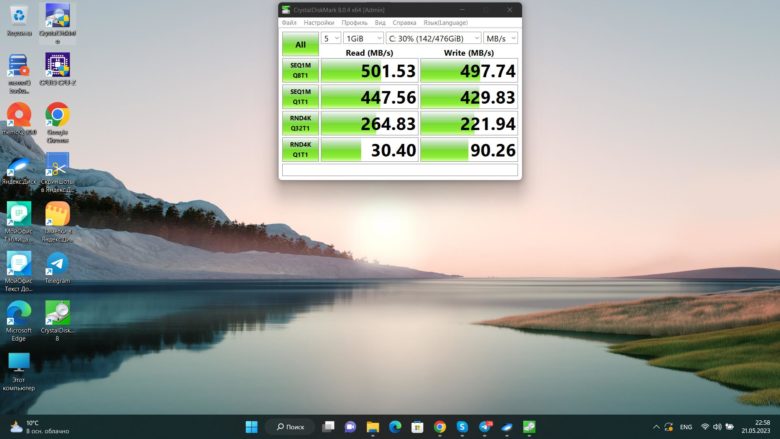Open the weather widget showing 10°C

[40, 427]
